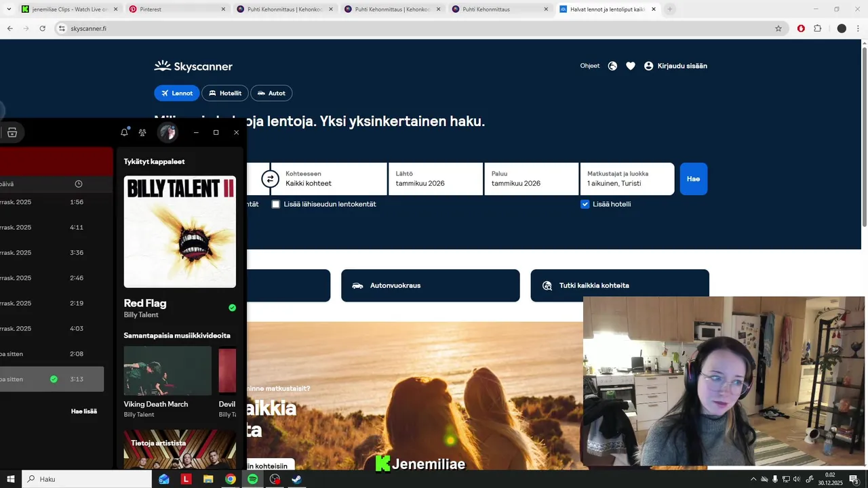Sort by duration clock icon in Spotify
The image size is (868, 488).
pos(79,184)
